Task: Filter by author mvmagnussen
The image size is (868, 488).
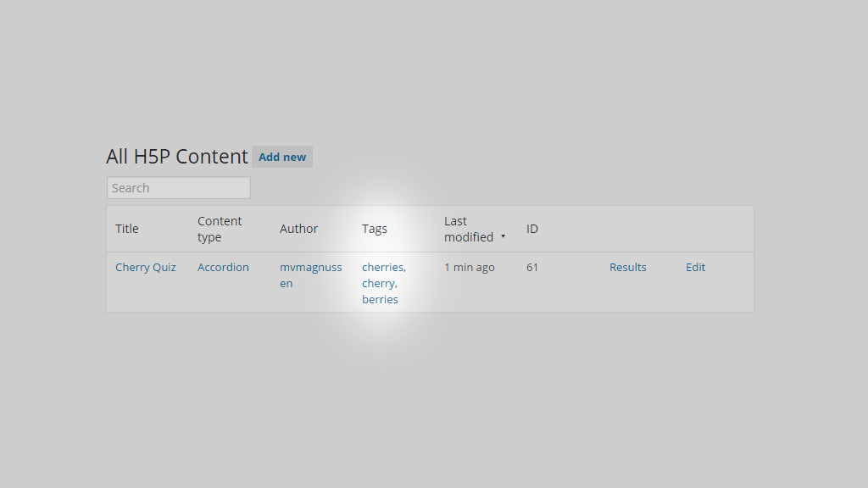Action: click(310, 275)
